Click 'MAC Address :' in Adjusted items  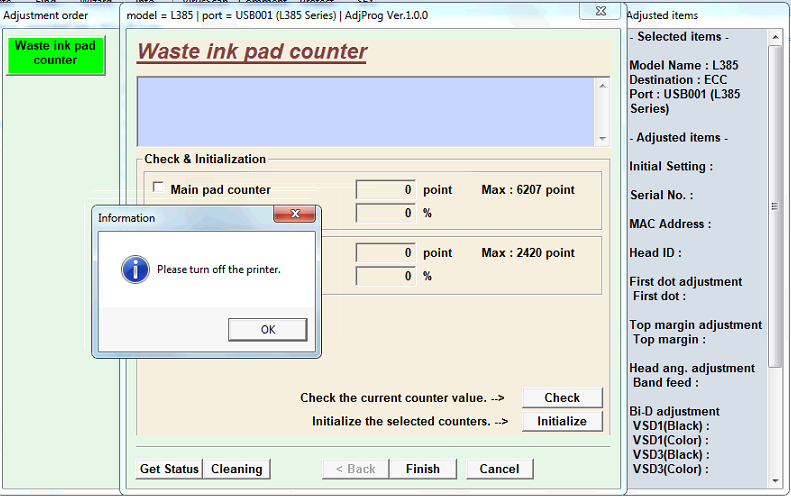tap(670, 224)
